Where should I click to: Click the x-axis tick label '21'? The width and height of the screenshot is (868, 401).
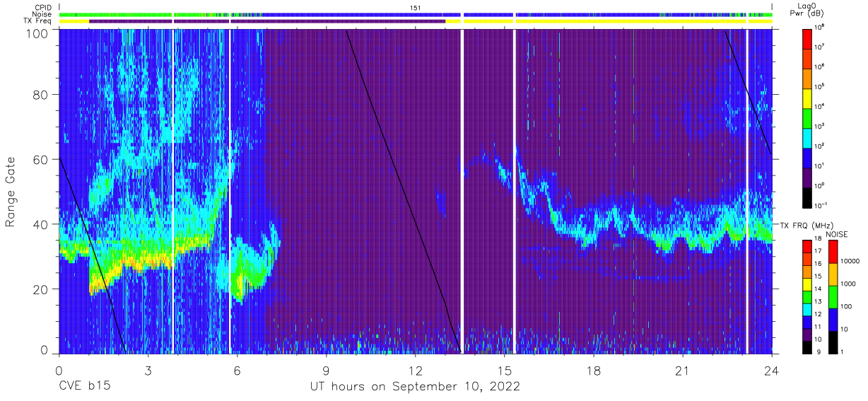coord(683,370)
